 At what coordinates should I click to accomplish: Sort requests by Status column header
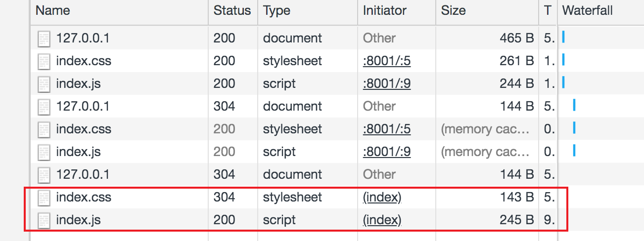(232, 11)
